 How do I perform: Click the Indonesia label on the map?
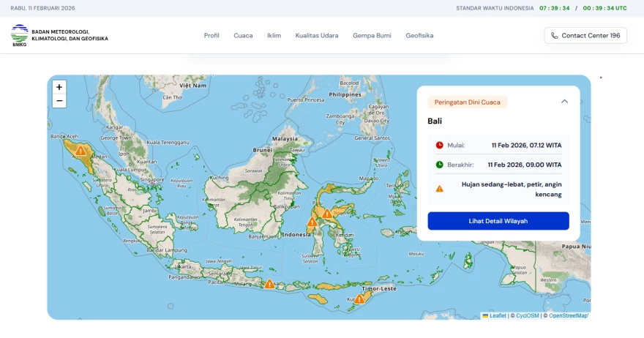[296, 235]
